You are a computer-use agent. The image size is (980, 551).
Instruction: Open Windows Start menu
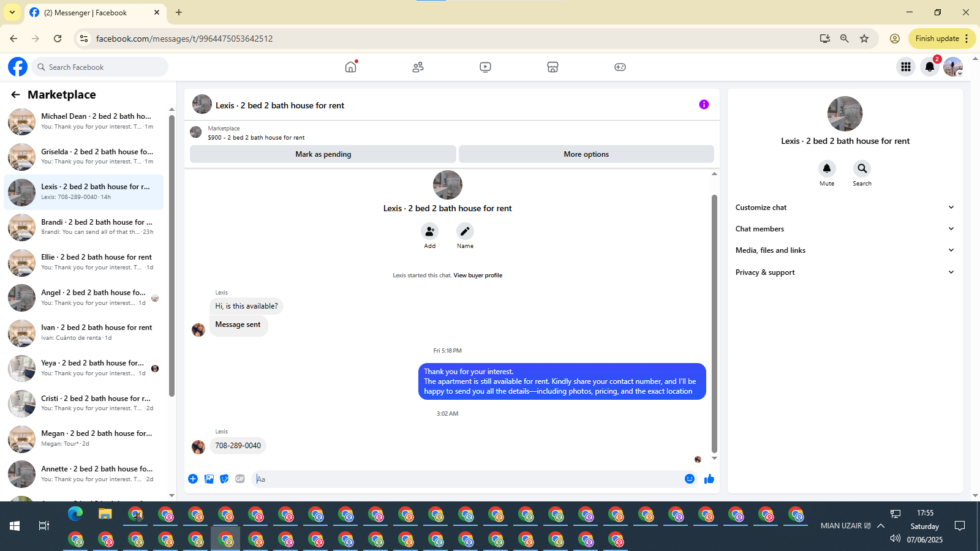click(x=15, y=526)
